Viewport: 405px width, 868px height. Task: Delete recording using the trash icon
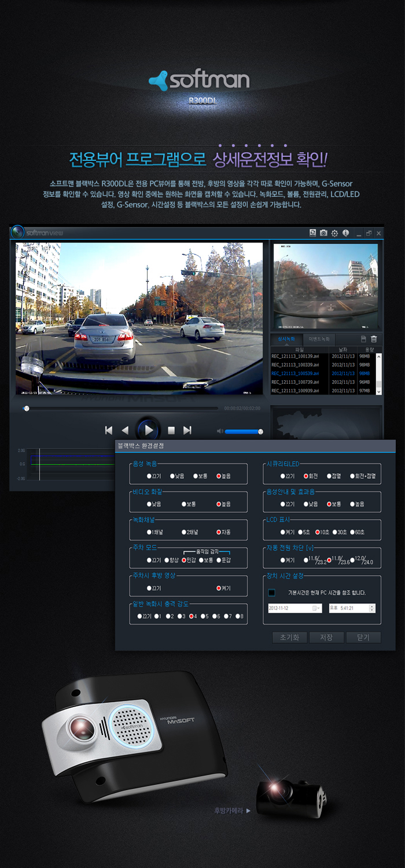pyautogui.click(x=374, y=339)
